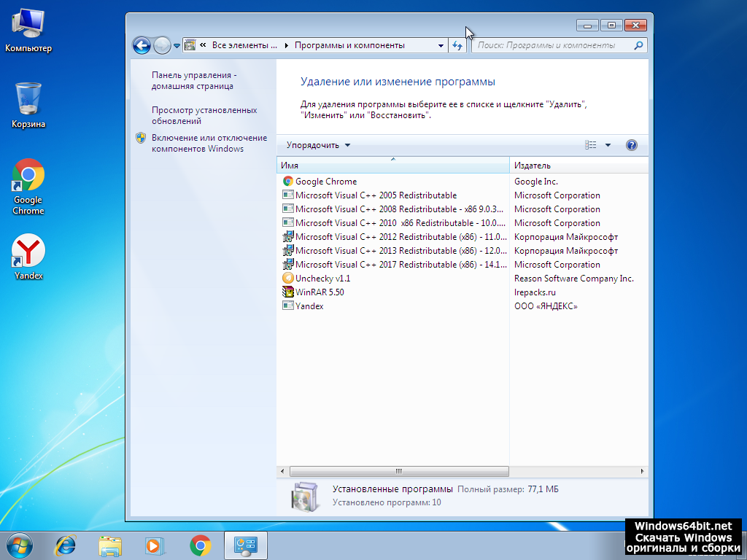Open the view options dropdown arrow

(x=608, y=145)
